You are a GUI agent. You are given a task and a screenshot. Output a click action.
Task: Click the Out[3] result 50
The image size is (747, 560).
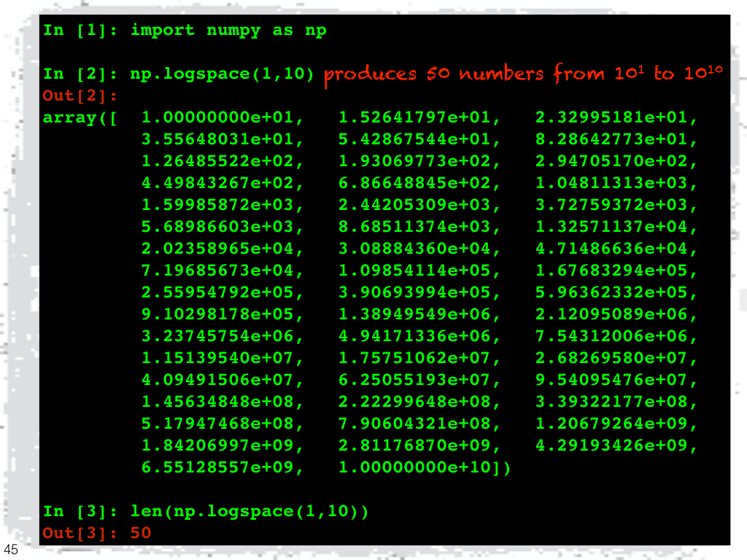coord(140,534)
